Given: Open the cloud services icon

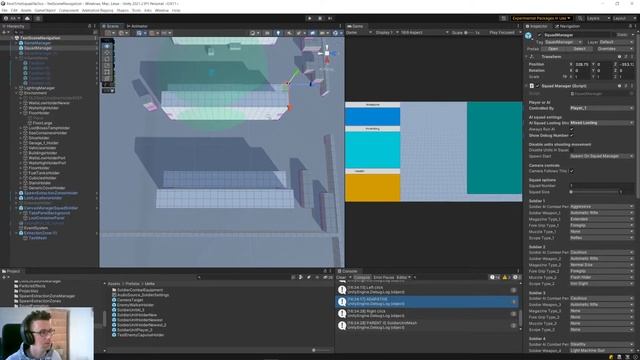Looking at the screenshot, I should pos(27,18).
